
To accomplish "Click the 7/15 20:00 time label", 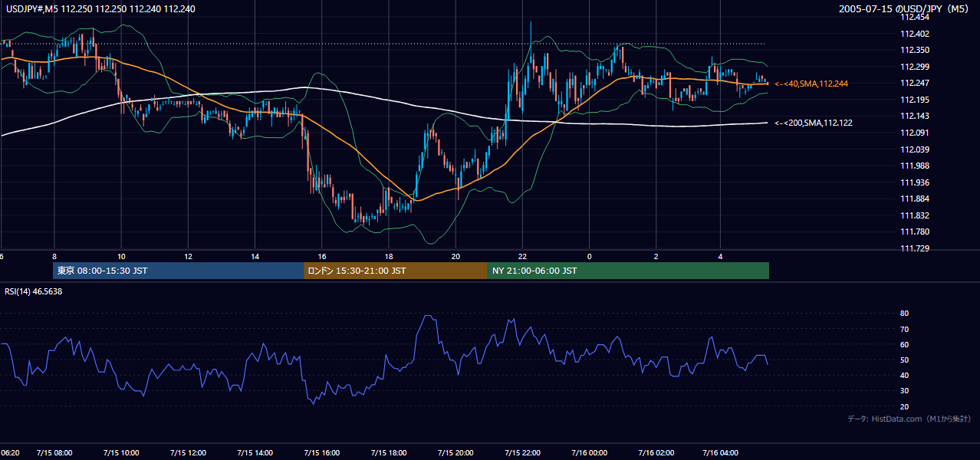I will pos(455,453).
